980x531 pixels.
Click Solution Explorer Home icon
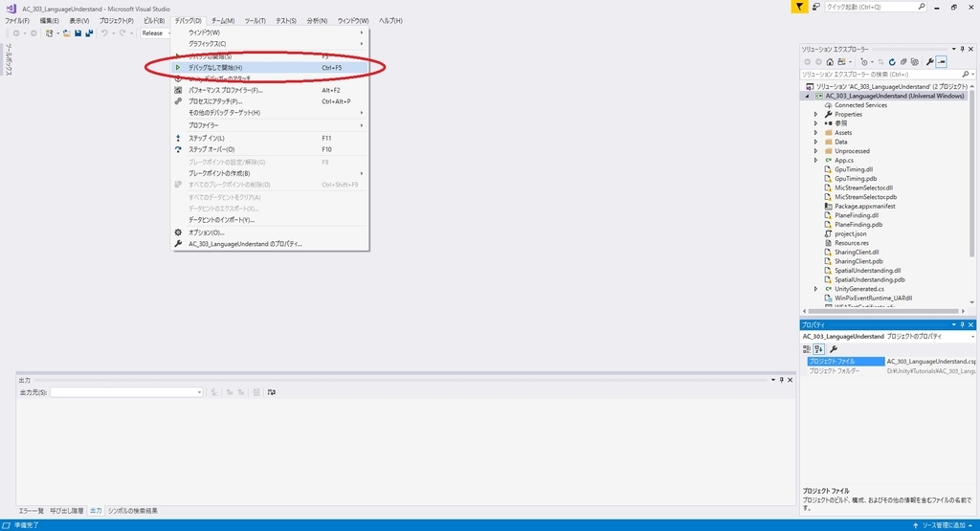(x=830, y=62)
